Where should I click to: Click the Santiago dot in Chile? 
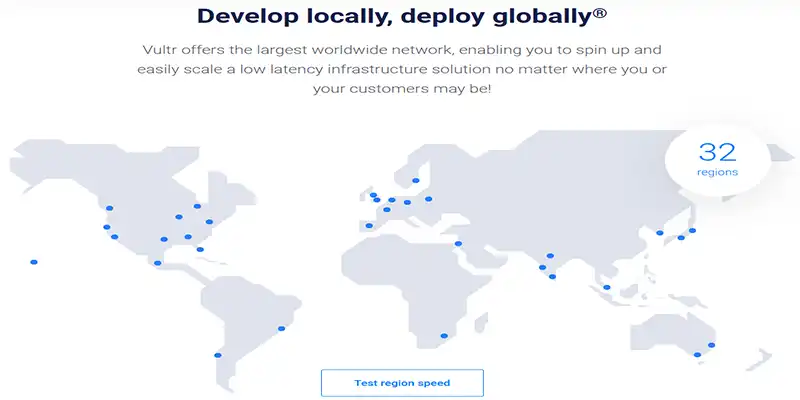tap(217, 355)
